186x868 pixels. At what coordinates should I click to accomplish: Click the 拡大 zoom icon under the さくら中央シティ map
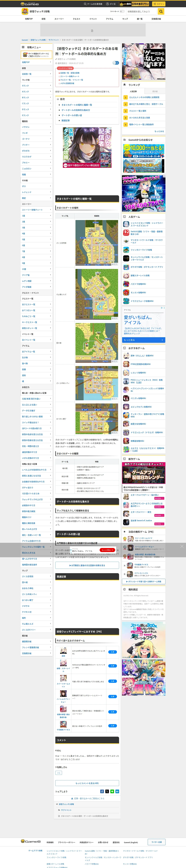point(115,399)
